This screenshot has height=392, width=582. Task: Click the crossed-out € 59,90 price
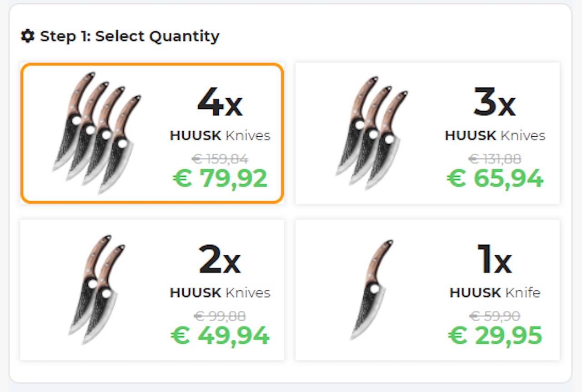click(495, 316)
